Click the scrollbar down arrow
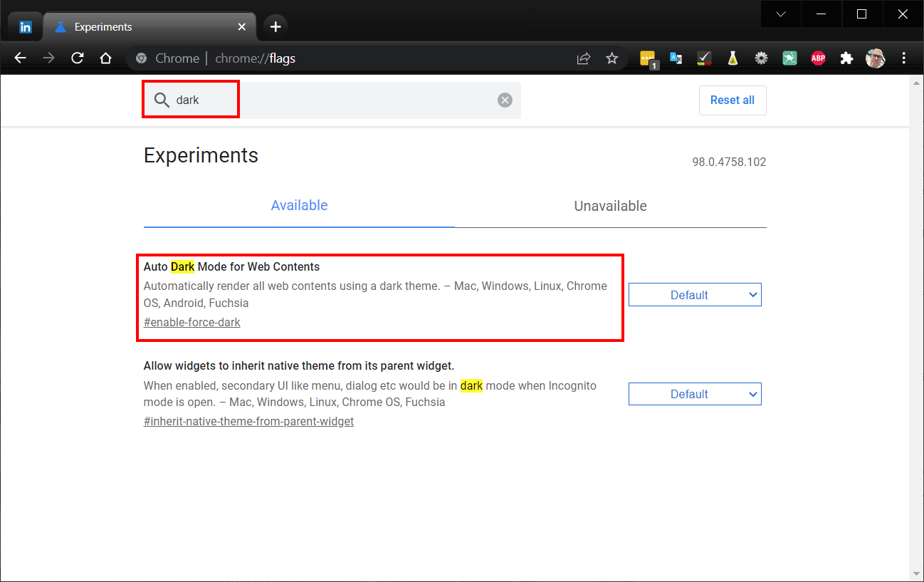This screenshot has height=582, width=924. (x=916, y=574)
